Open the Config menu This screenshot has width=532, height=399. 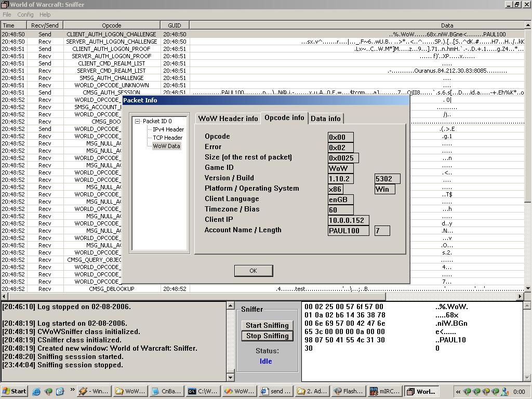point(25,15)
